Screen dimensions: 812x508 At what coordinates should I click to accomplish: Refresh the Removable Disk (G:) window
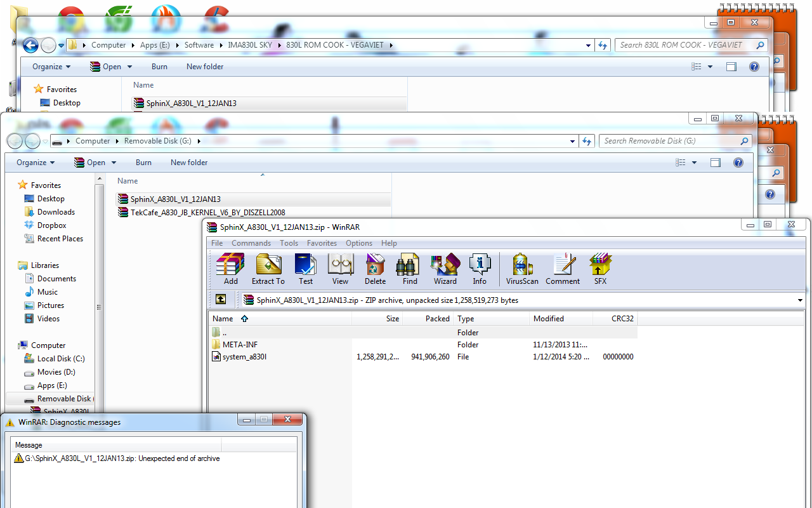tap(586, 141)
